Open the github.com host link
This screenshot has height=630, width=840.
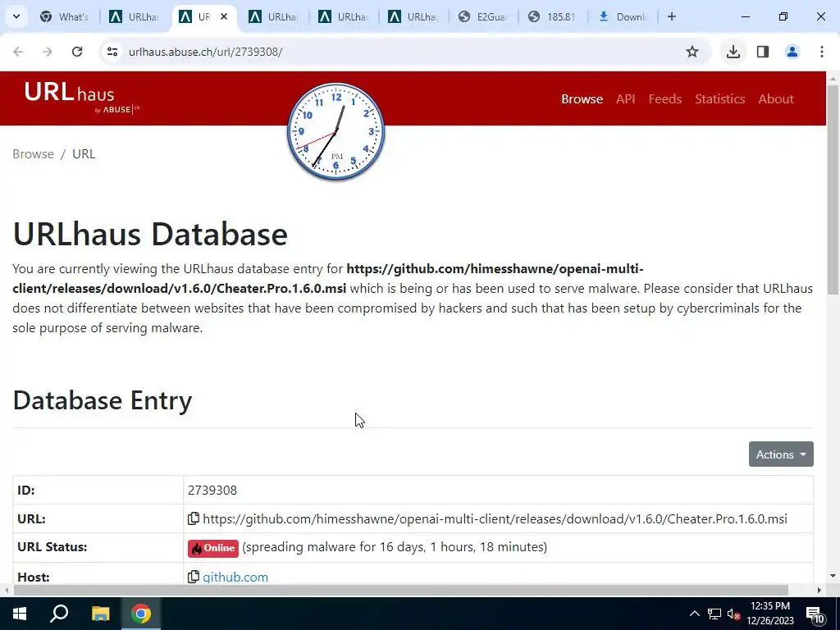click(x=235, y=577)
